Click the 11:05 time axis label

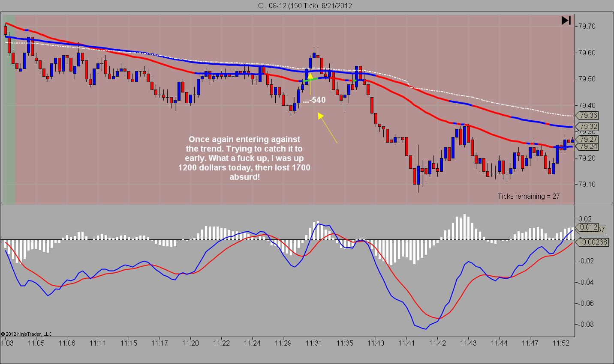click(x=36, y=343)
